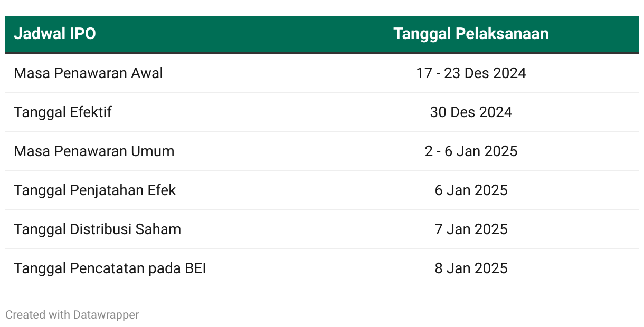Select the Tanggal Pencatatan pada BEI label
Screen dimensions: 644x327
coord(110,268)
